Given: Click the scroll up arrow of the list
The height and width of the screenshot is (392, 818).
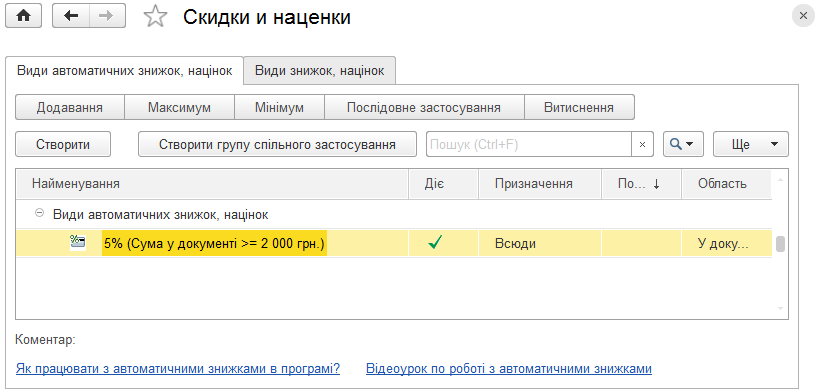Looking at the screenshot, I should [780, 180].
